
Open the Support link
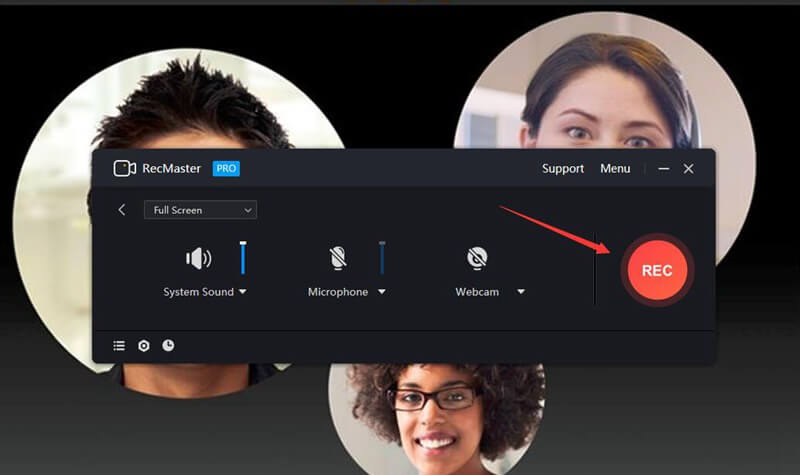[x=563, y=169]
